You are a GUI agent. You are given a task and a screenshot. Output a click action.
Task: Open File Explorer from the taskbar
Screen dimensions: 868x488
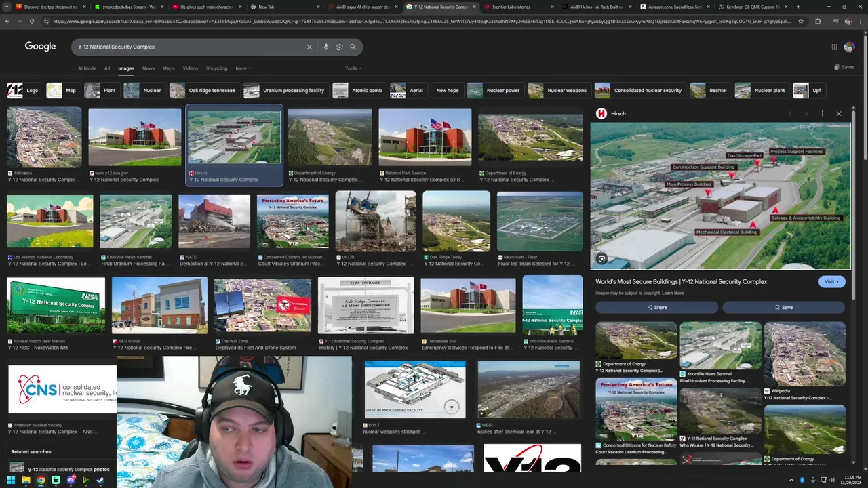click(26, 480)
